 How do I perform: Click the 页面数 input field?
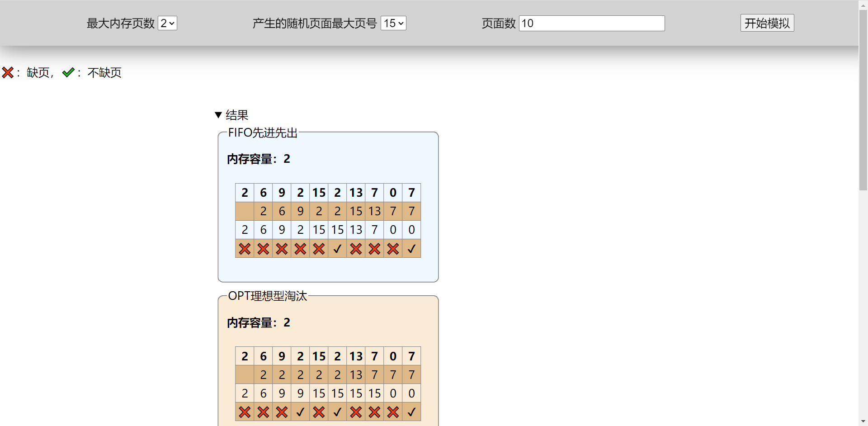[x=592, y=23]
